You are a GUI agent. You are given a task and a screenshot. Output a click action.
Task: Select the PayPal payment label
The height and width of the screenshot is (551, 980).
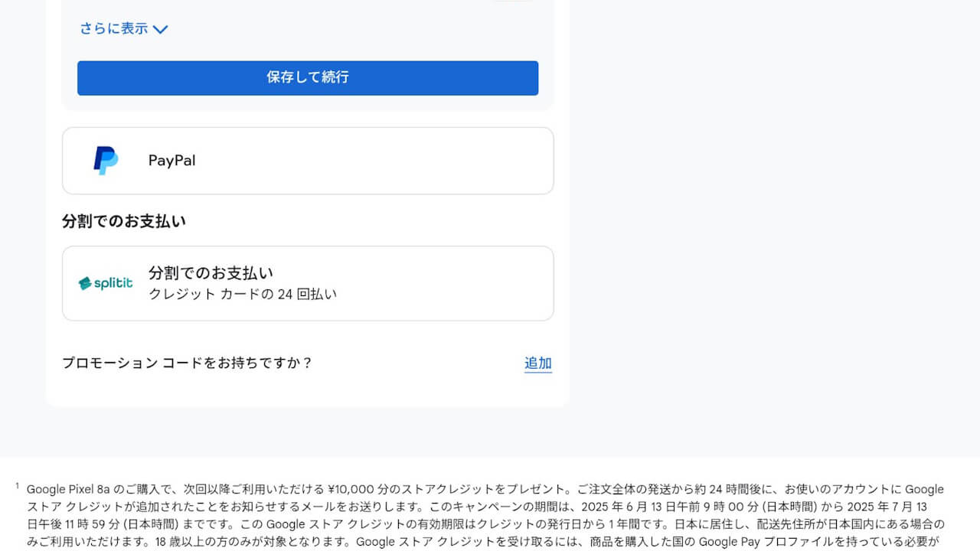(x=171, y=161)
